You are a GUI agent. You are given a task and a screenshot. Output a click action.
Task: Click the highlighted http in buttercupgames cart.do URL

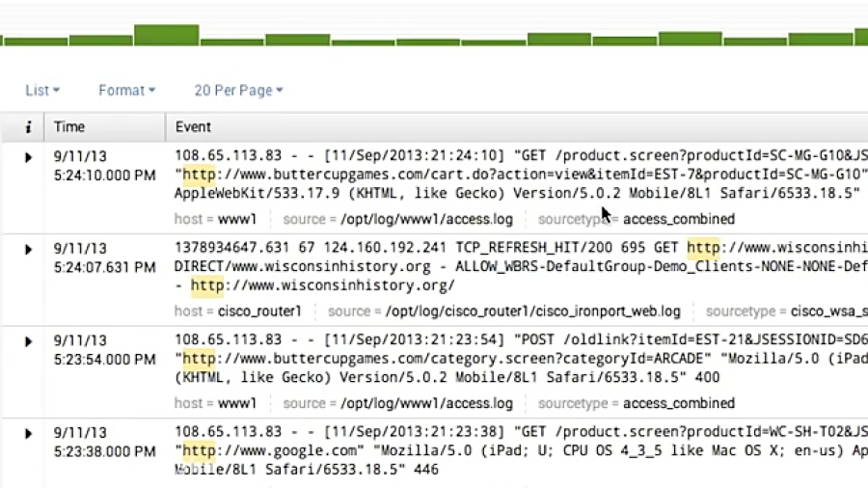(x=200, y=175)
